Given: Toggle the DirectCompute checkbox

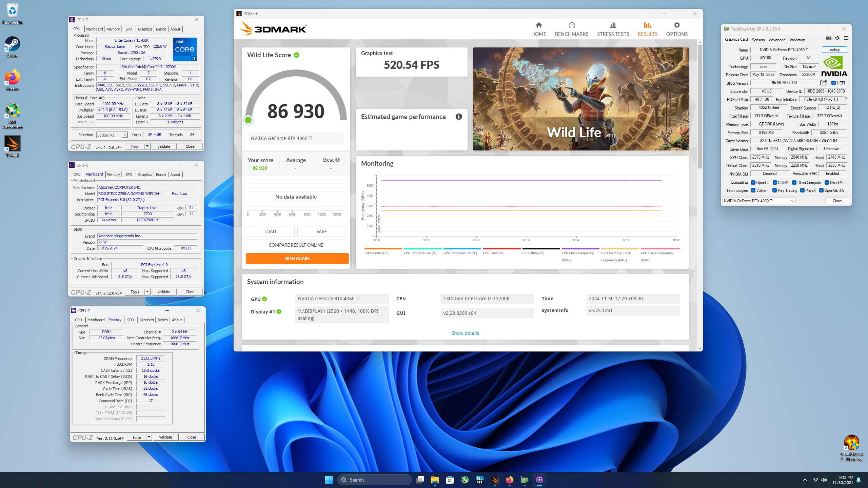Looking at the screenshot, I should (x=794, y=183).
